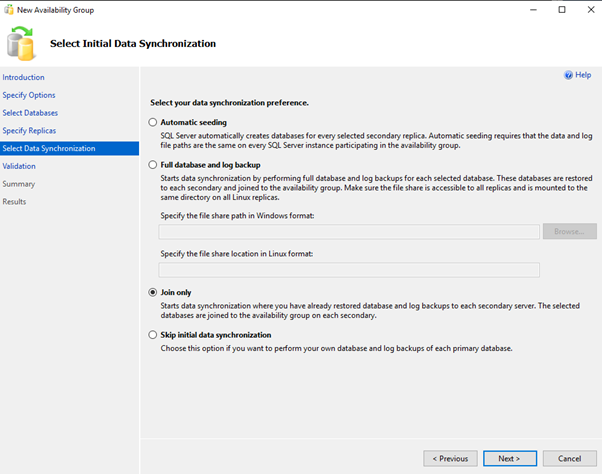
Task: Go back with the Previous button
Action: (x=450, y=458)
